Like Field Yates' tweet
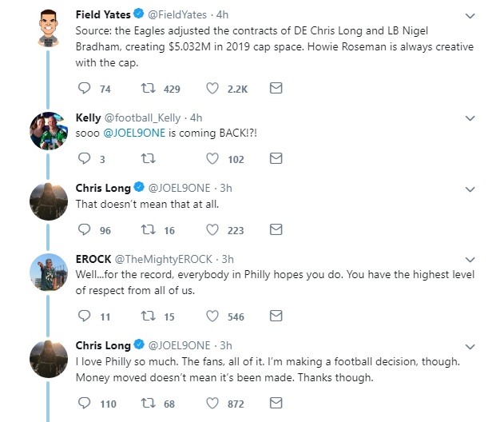Viewport: 504px width, 422px height. [214, 89]
